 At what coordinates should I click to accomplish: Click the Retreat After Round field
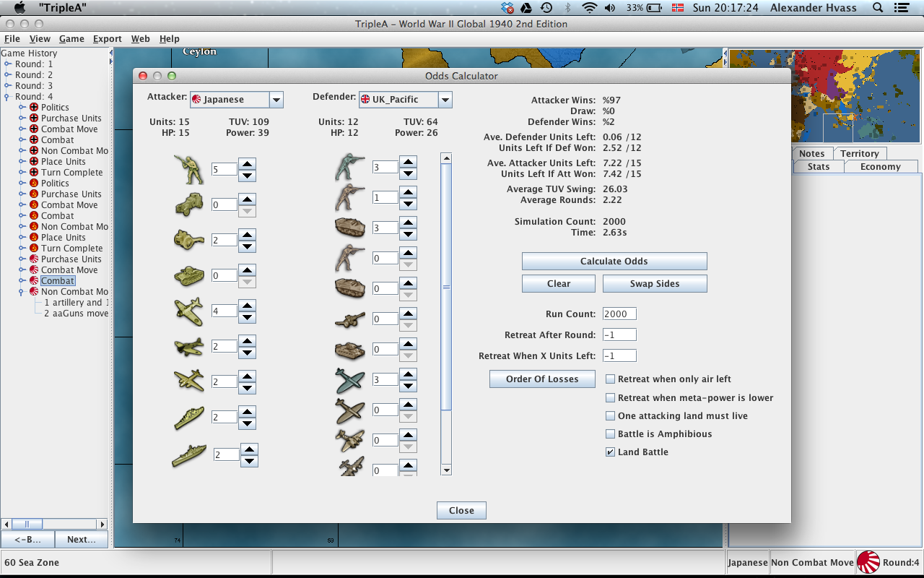pos(619,335)
